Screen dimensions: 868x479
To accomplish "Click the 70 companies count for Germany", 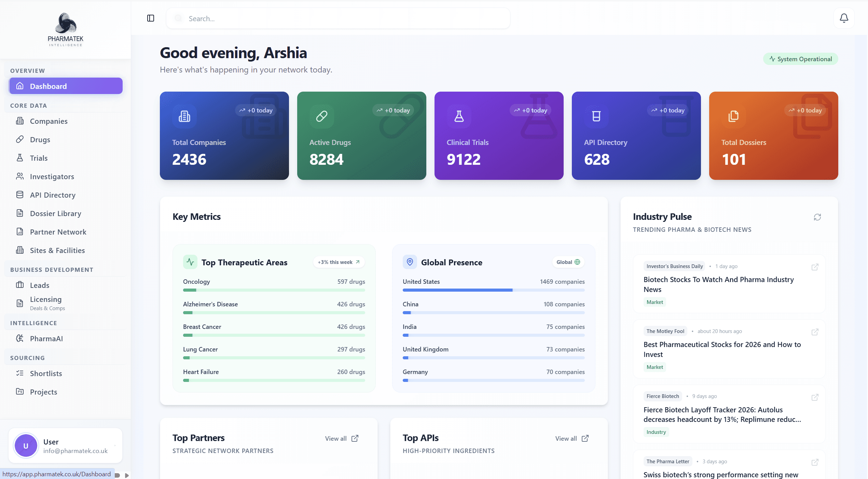I will [x=565, y=372].
